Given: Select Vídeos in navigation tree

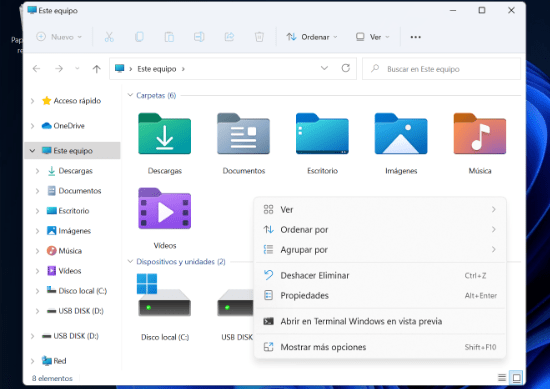Looking at the screenshot, I should coord(69,271).
